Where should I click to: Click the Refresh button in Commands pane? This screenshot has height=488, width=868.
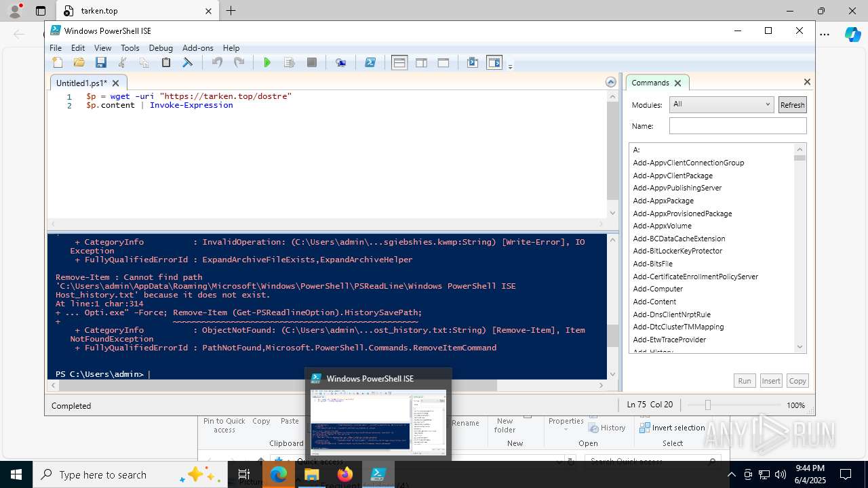pyautogui.click(x=792, y=104)
